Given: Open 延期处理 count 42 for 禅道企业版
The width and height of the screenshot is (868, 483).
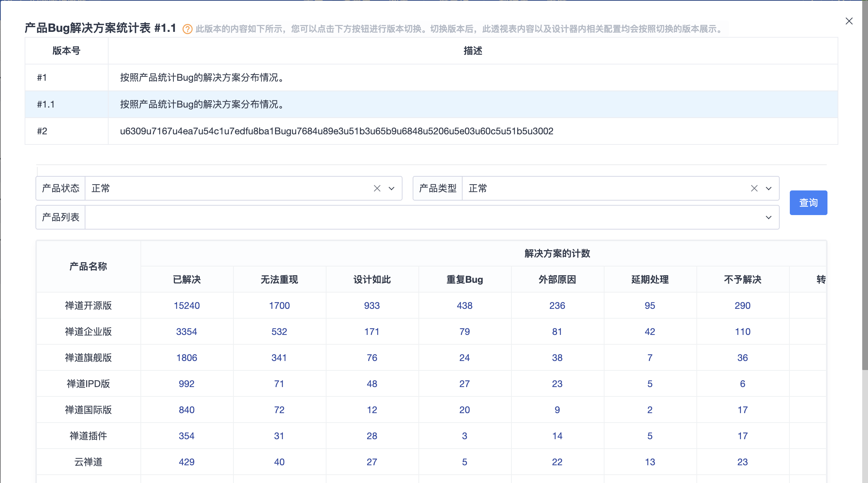Looking at the screenshot, I should 650,332.
